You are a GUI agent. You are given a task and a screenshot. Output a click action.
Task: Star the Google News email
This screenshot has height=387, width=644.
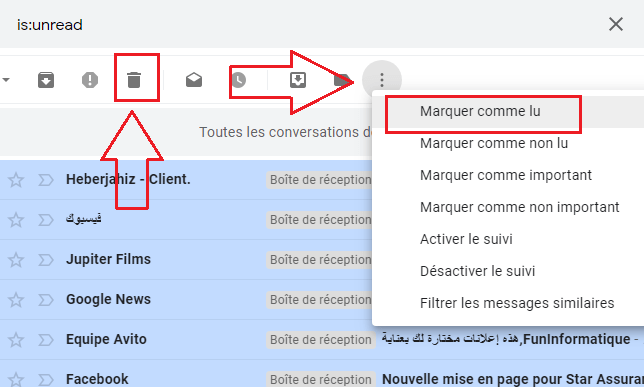point(16,300)
